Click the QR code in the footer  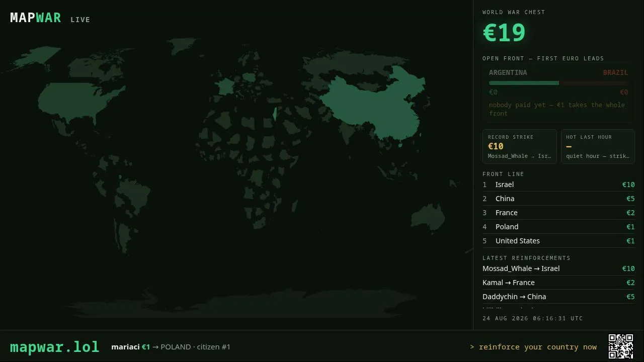click(621, 346)
